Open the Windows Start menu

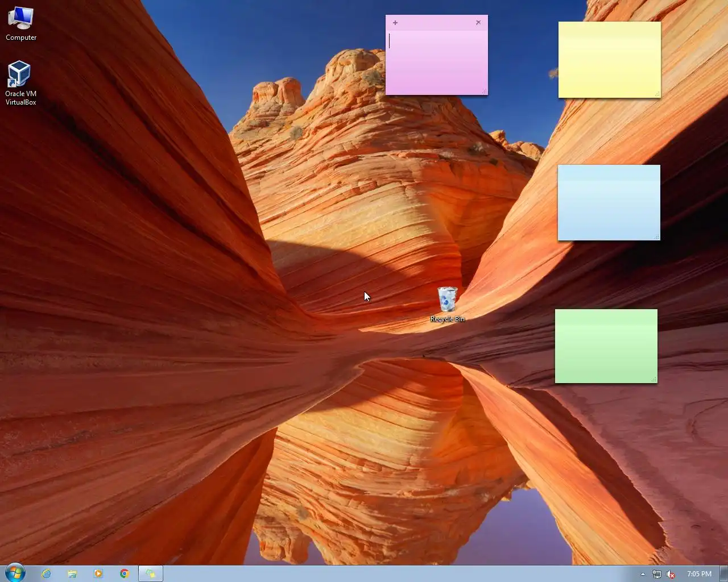click(x=15, y=573)
